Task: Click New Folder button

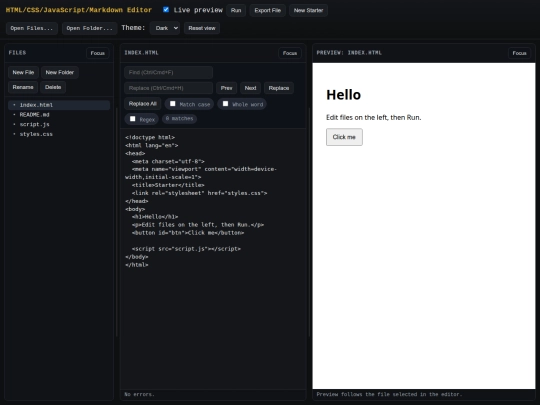Action: coord(60,72)
